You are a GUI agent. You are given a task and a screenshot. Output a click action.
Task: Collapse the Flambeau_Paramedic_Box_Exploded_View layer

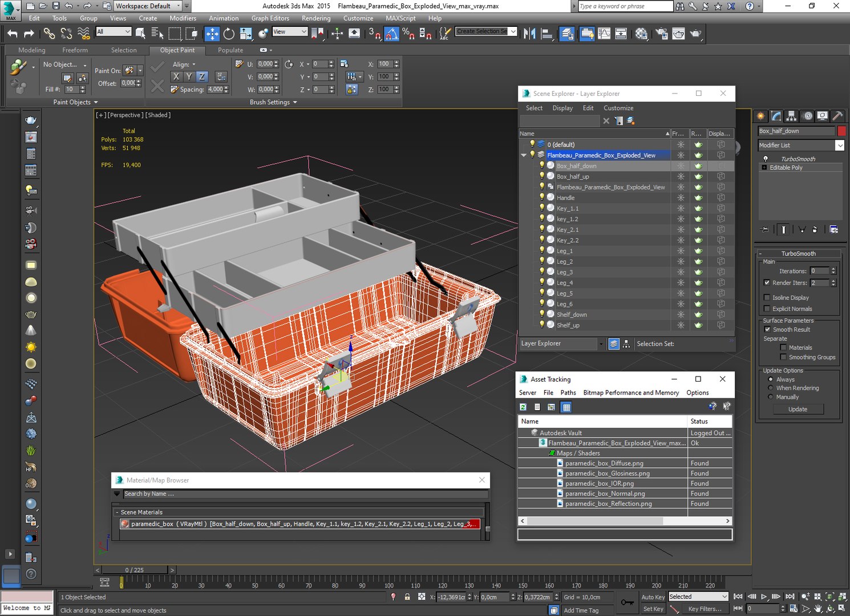[x=524, y=155]
